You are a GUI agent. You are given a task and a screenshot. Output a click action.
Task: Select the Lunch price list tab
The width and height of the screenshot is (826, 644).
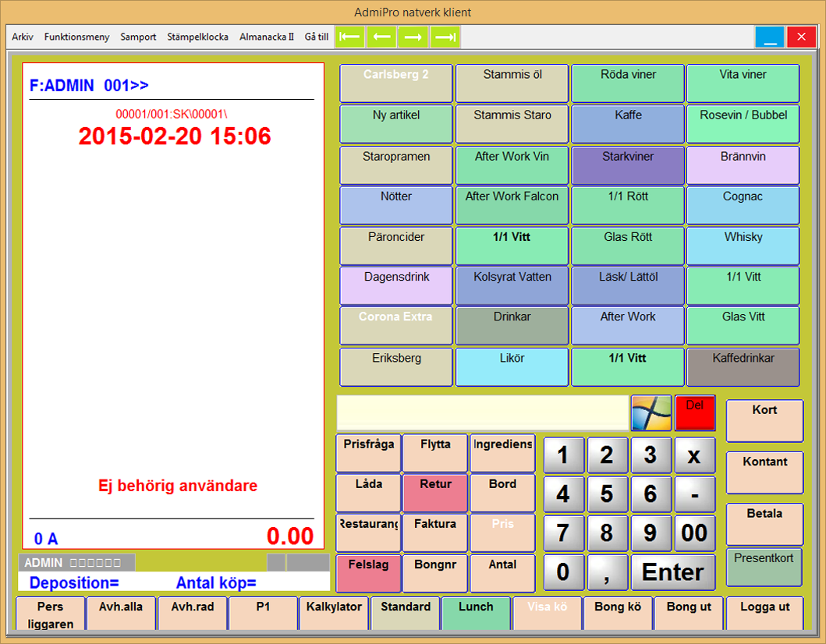coord(476,614)
